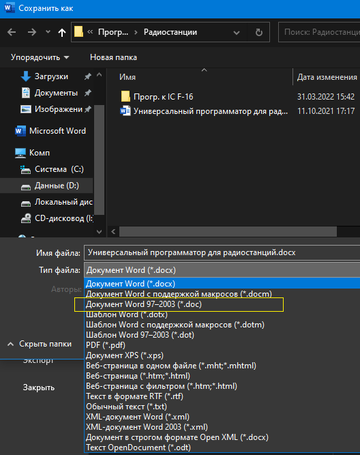Viewport: 360px width, 455px height.
Task: Select the Универсальный программатор Word document file
Action: point(210,111)
